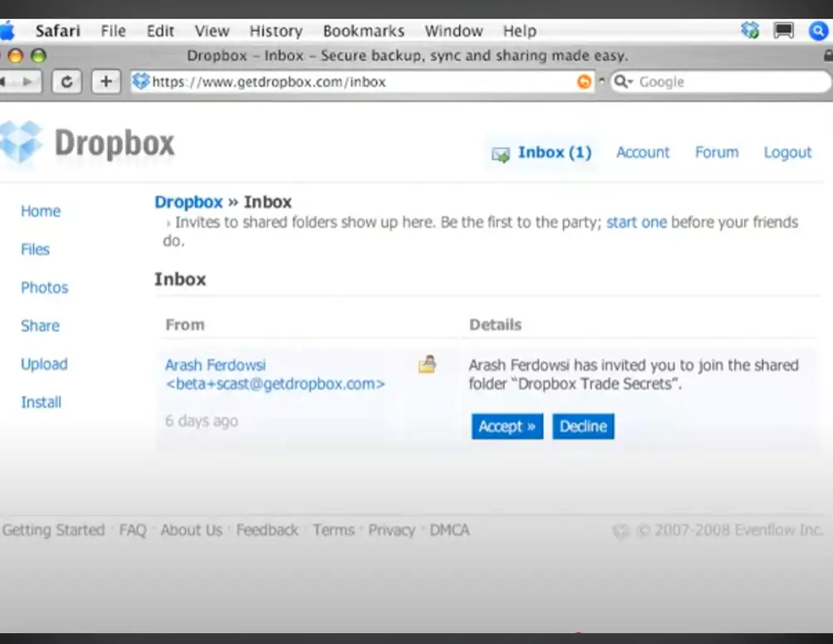Reload the page with the refresh button
833x644 pixels.
pos(67,82)
